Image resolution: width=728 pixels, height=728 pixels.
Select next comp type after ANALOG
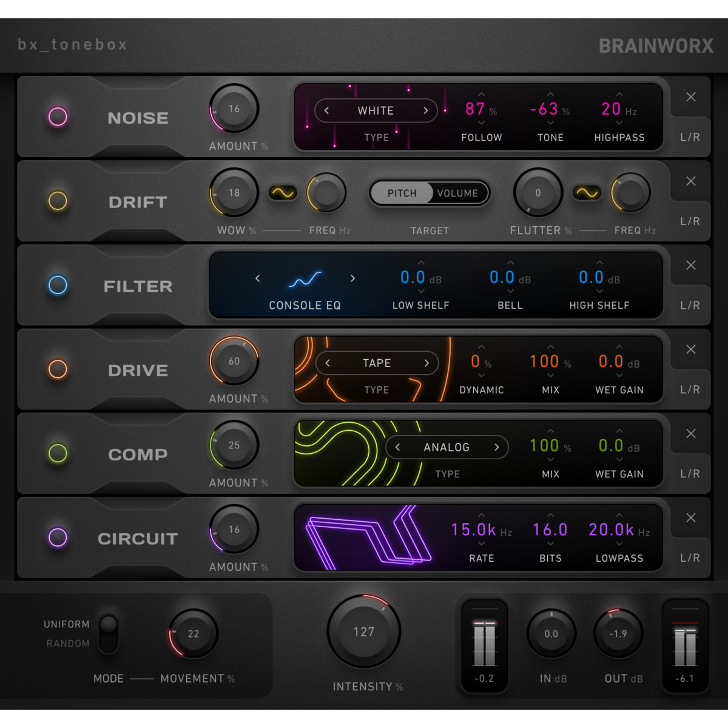tap(496, 447)
